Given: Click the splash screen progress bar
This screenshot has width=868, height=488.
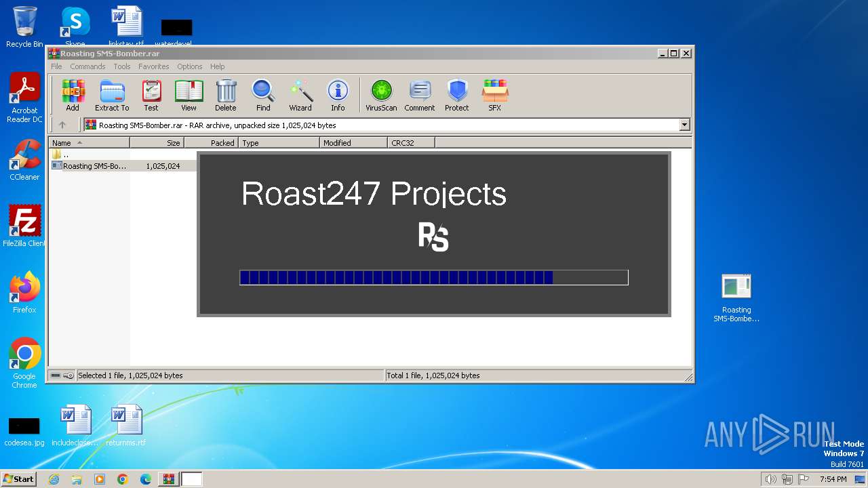Looking at the screenshot, I should pyautogui.click(x=434, y=277).
